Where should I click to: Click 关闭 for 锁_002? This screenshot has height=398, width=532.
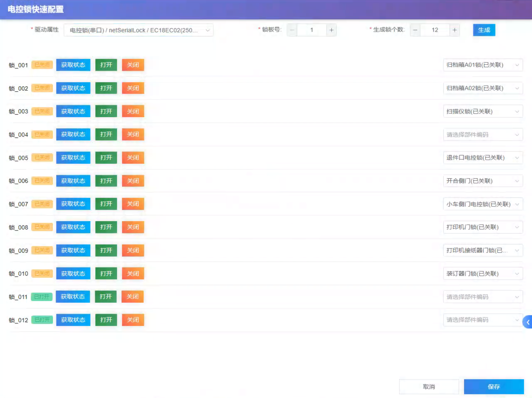pyautogui.click(x=133, y=88)
